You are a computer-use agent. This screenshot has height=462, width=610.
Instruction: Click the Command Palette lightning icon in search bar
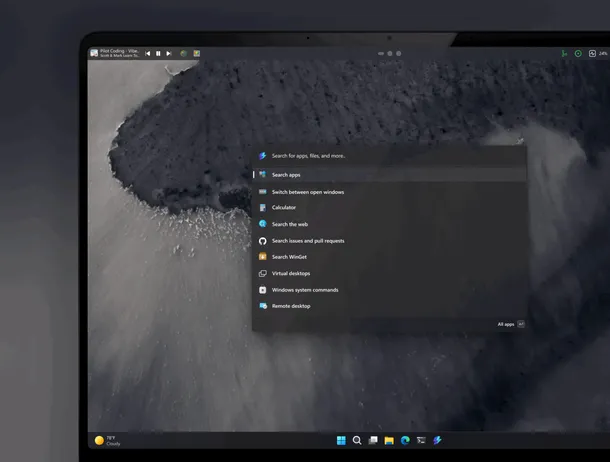(x=263, y=156)
